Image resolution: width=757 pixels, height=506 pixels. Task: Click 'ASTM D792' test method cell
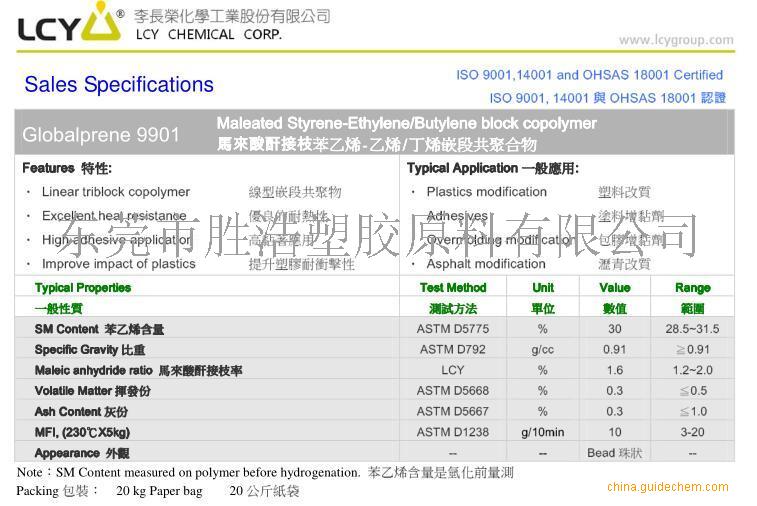pyautogui.click(x=453, y=349)
